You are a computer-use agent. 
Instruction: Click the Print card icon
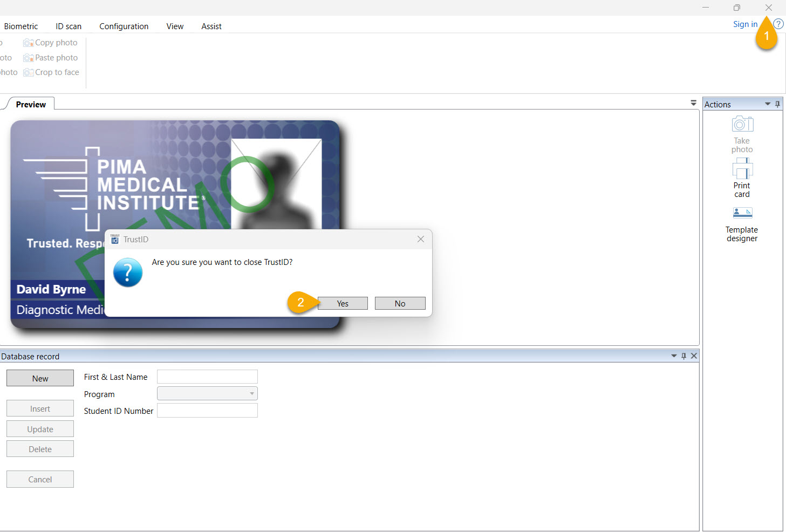point(742,168)
